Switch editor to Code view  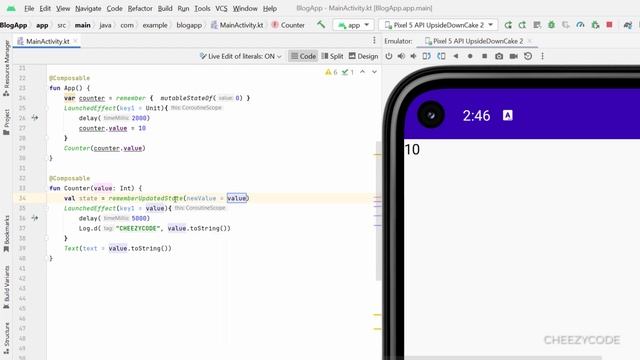pos(303,56)
